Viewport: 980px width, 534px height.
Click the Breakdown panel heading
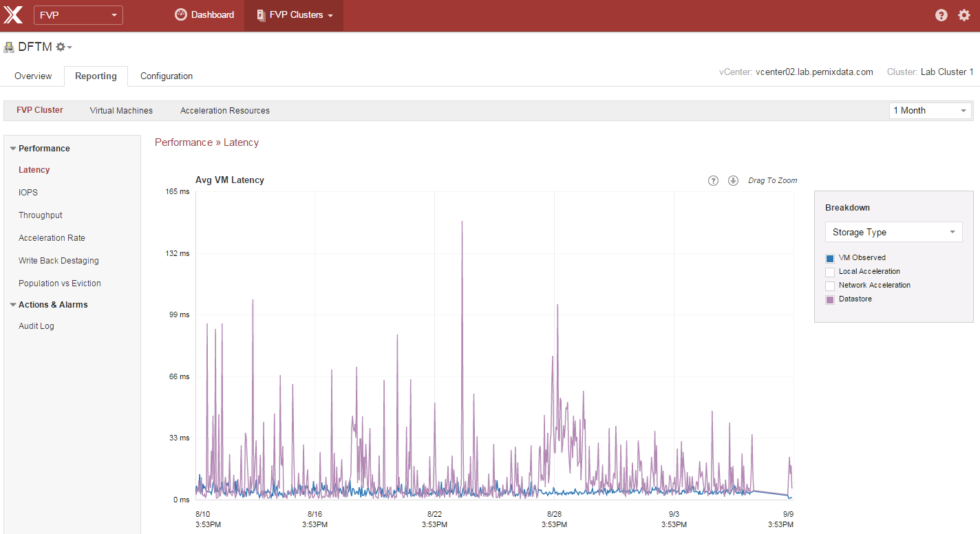point(848,208)
